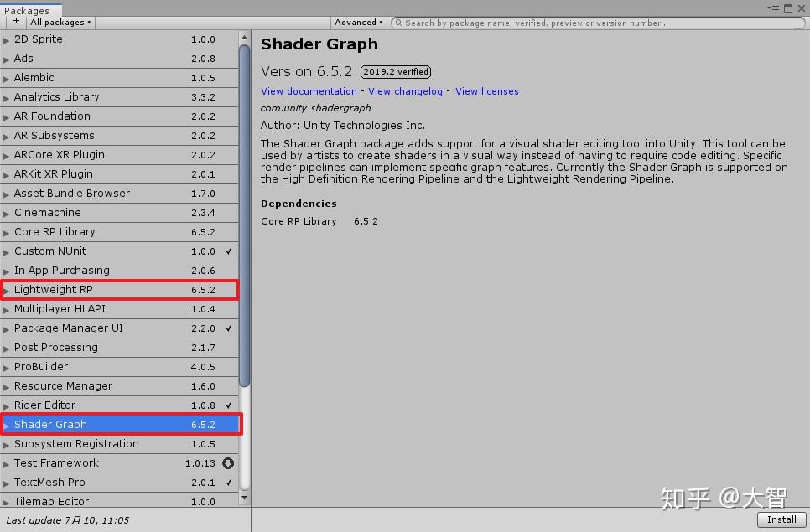Open the View licenses link
810x532 pixels.
coord(486,91)
